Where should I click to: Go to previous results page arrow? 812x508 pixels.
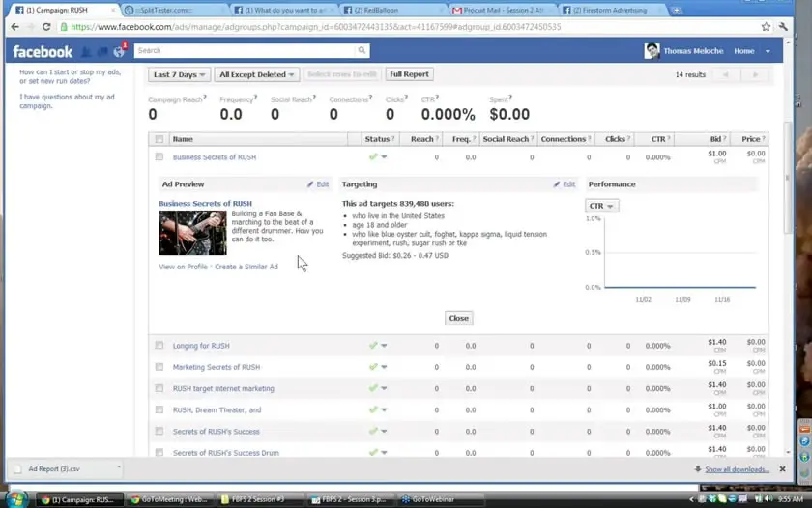click(x=726, y=74)
